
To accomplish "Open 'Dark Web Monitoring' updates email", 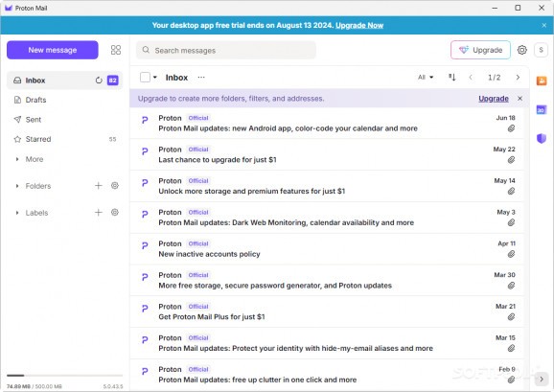I will click(x=327, y=218).
